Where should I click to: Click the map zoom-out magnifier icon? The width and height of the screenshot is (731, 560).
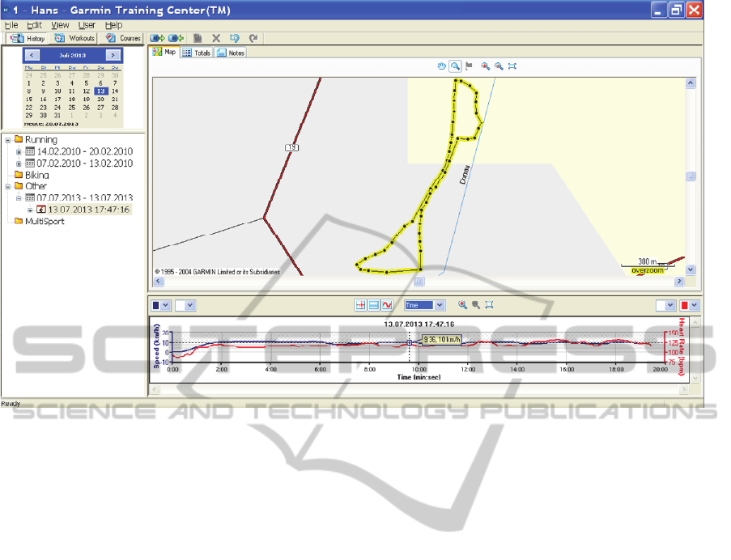(x=499, y=66)
